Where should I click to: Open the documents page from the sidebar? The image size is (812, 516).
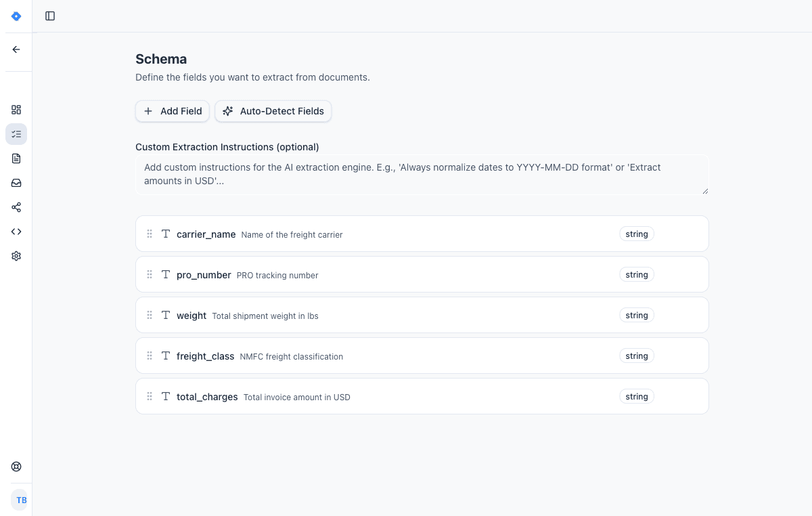(16, 158)
